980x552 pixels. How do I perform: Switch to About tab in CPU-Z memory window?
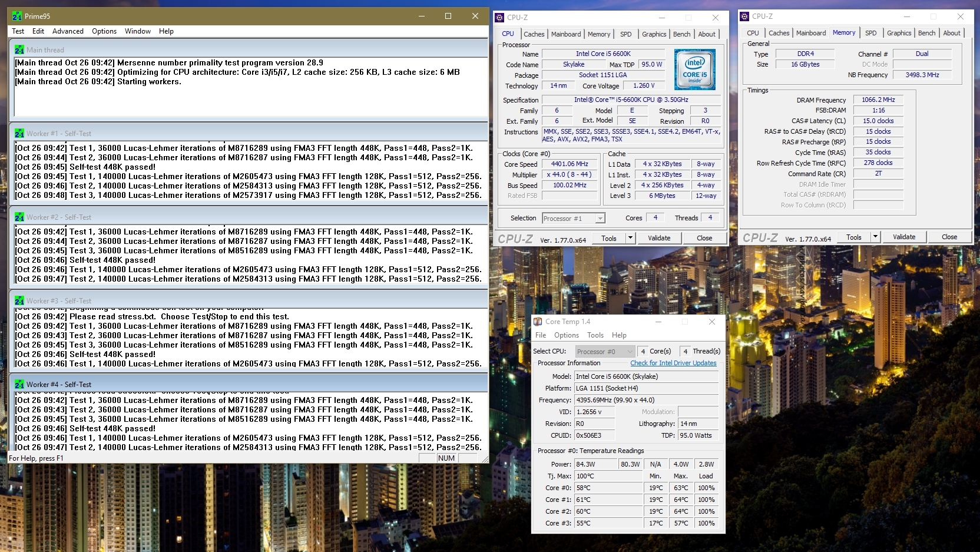click(952, 33)
